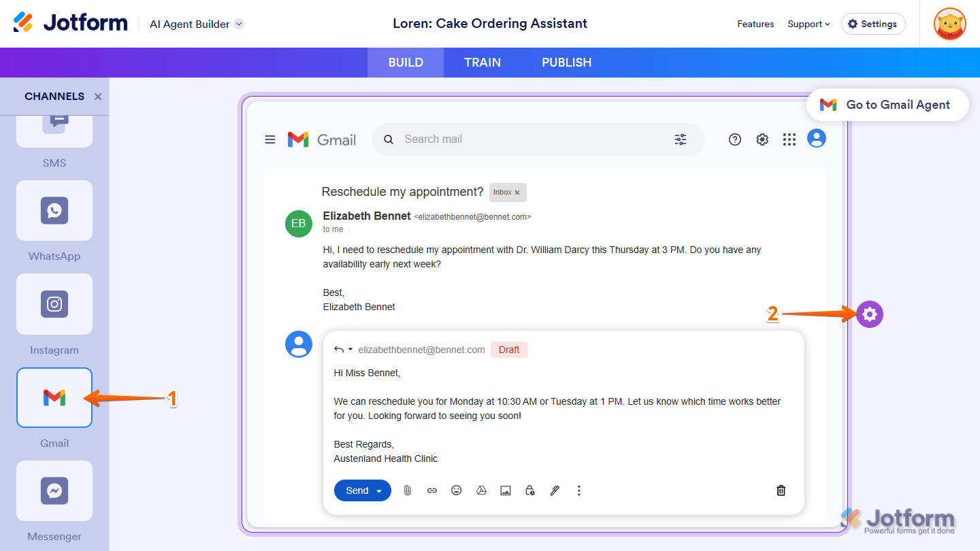The image size is (980, 551).
Task: Open the Gmail settings gear icon
Action: pyautogui.click(x=762, y=139)
